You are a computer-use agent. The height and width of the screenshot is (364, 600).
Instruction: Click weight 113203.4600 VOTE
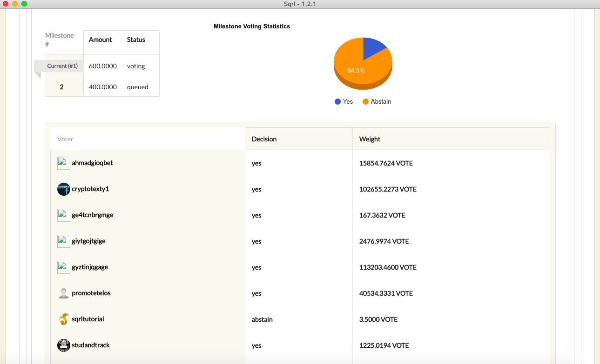tap(388, 267)
